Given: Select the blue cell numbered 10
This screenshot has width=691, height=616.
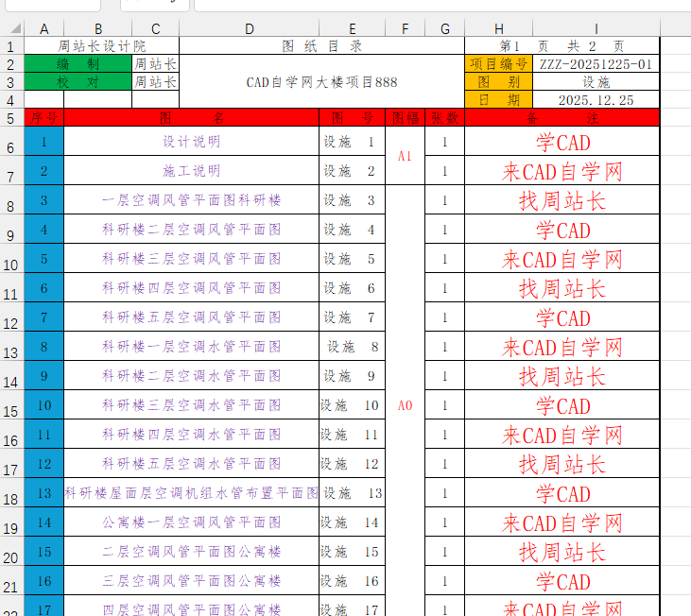Looking at the screenshot, I should tap(43, 405).
